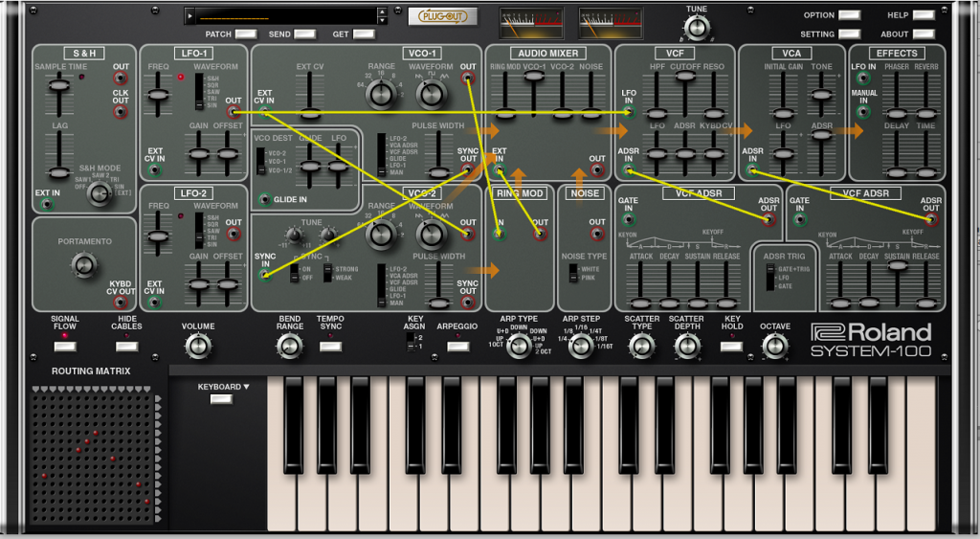Image resolution: width=980 pixels, height=539 pixels.
Task: Click the S&H EXT IN jack
Action: tap(46, 205)
